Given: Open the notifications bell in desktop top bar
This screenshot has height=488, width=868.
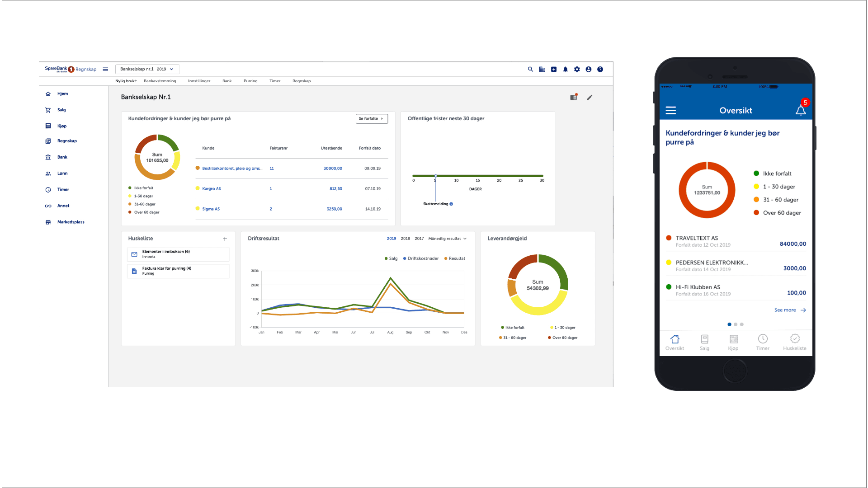Looking at the screenshot, I should [x=565, y=69].
